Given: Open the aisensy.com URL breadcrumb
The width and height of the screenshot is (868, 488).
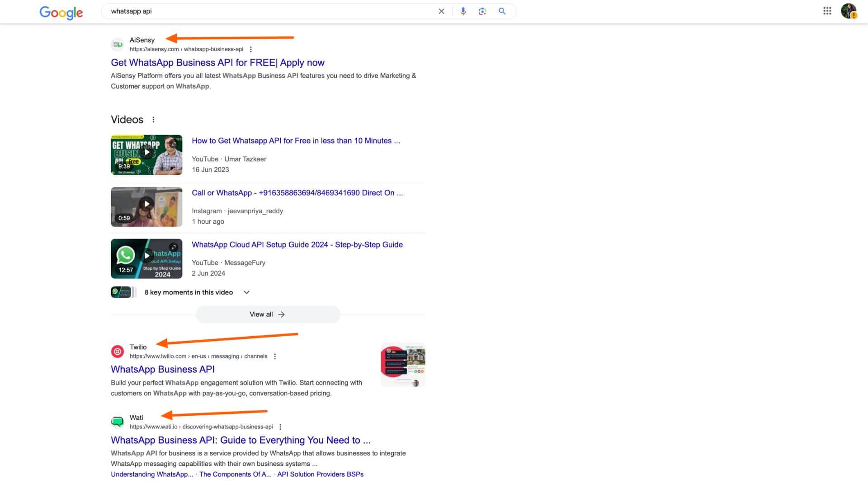Looking at the screenshot, I should coord(186,49).
